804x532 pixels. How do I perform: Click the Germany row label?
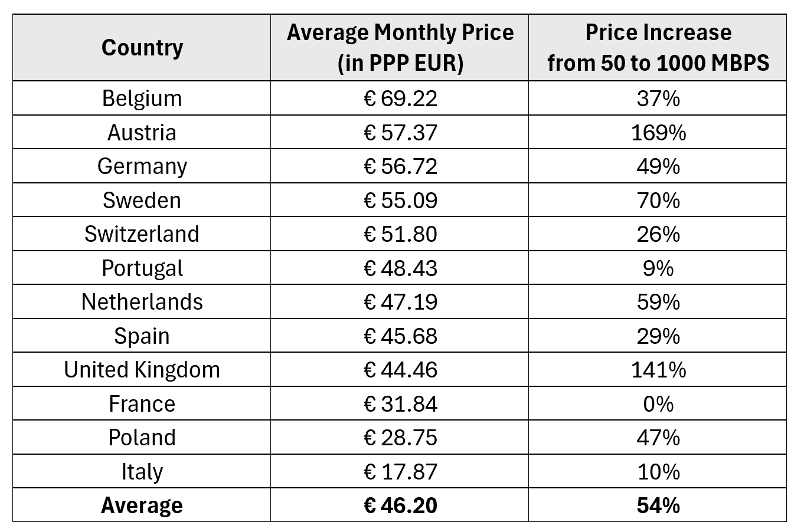point(142,166)
